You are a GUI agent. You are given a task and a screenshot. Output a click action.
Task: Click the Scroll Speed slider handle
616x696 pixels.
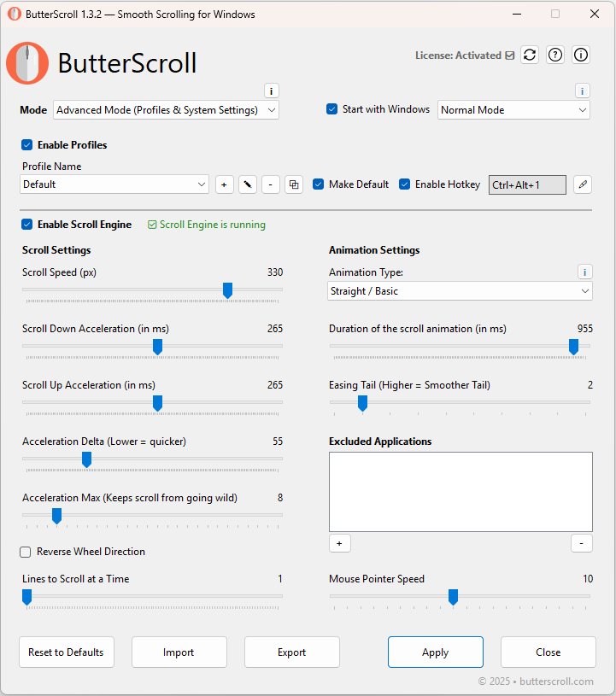click(227, 290)
